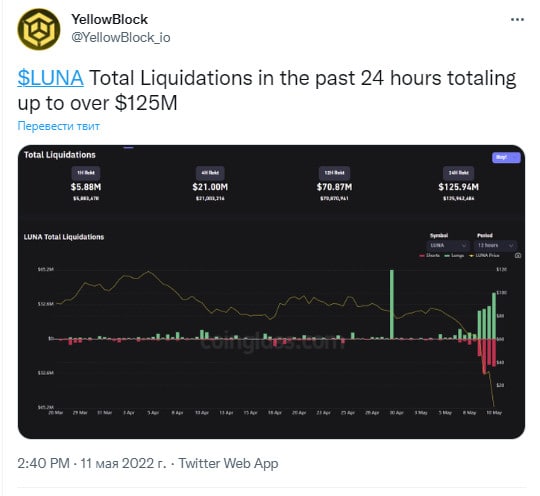This screenshot has width=540, height=496.
Task: Select the 4H Rekt tab
Action: pos(210,173)
